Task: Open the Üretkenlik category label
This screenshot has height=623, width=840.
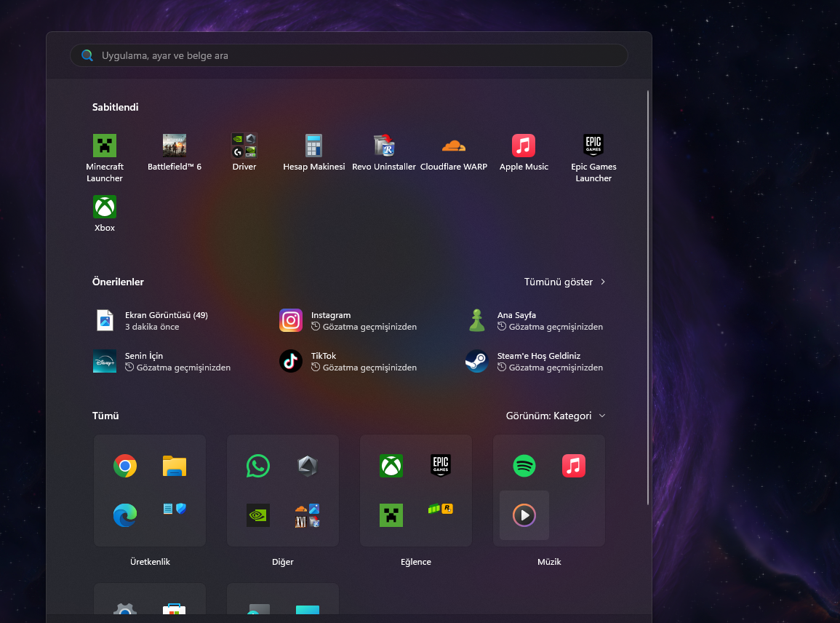Action: tap(150, 562)
